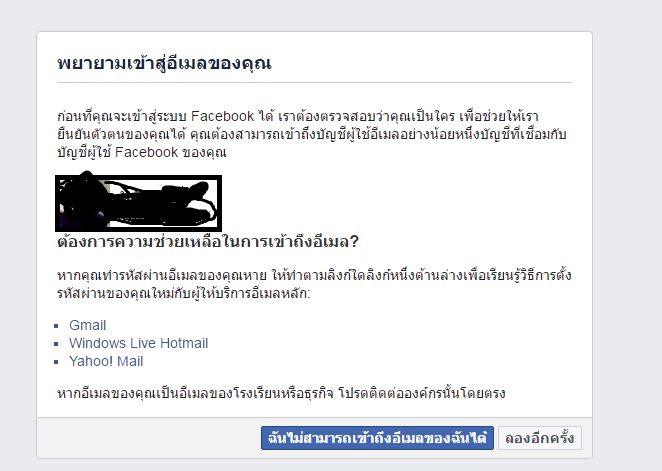Viewport: 662px width, 471px height.
Task: Click the empty gray footer area left of buttons
Action: coord(148,438)
